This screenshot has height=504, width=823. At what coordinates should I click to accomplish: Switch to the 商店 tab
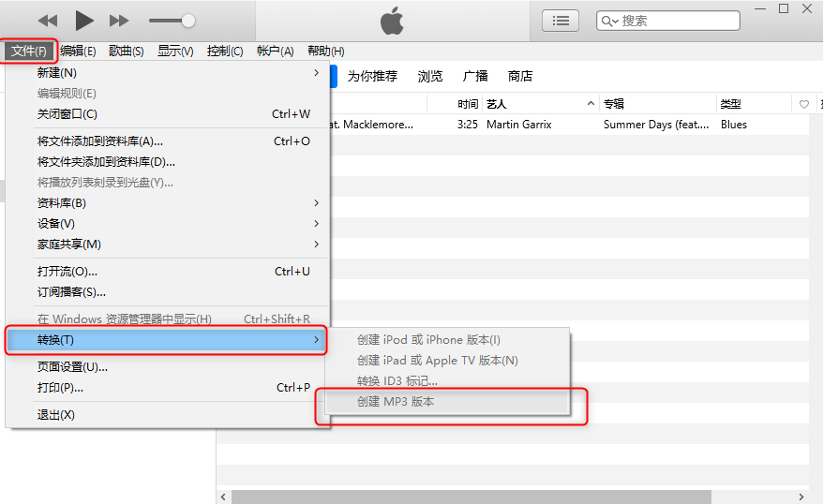pyautogui.click(x=520, y=77)
